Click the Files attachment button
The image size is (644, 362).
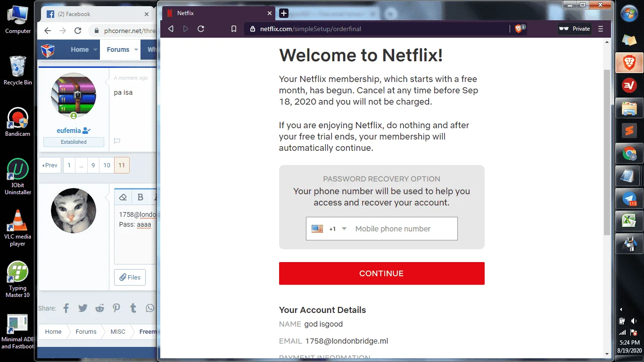pyautogui.click(x=130, y=277)
